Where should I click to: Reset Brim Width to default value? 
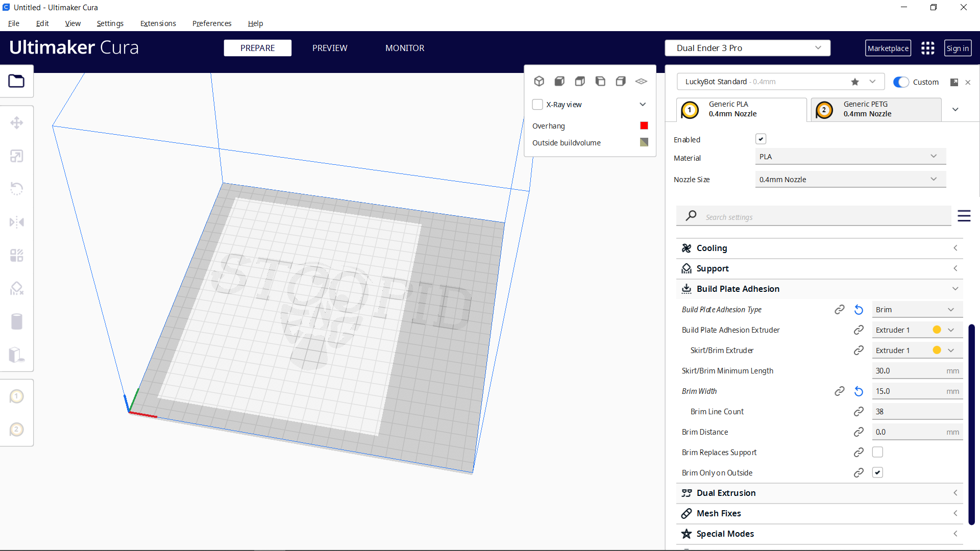point(859,391)
